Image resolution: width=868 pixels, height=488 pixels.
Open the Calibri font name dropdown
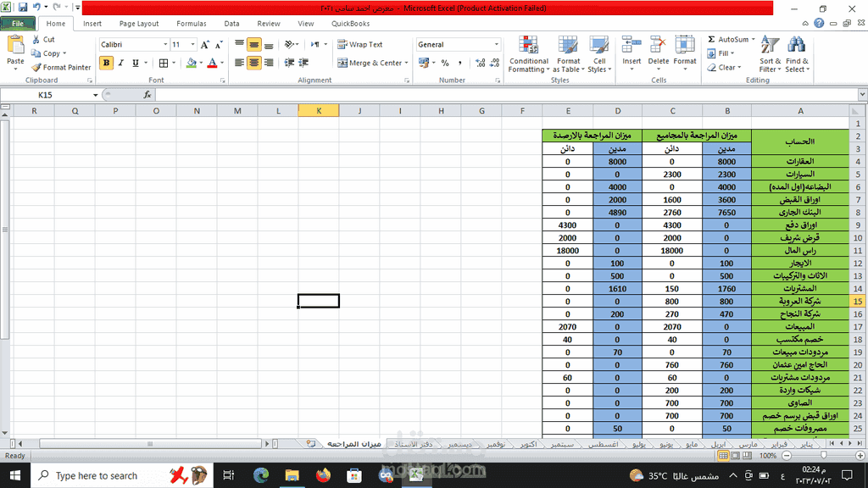165,44
